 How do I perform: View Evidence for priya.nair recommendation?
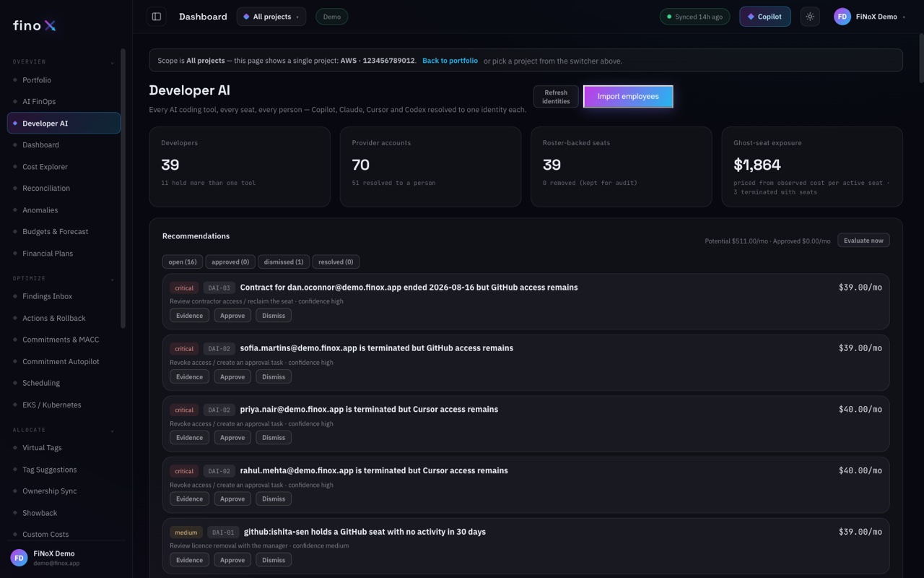189,438
